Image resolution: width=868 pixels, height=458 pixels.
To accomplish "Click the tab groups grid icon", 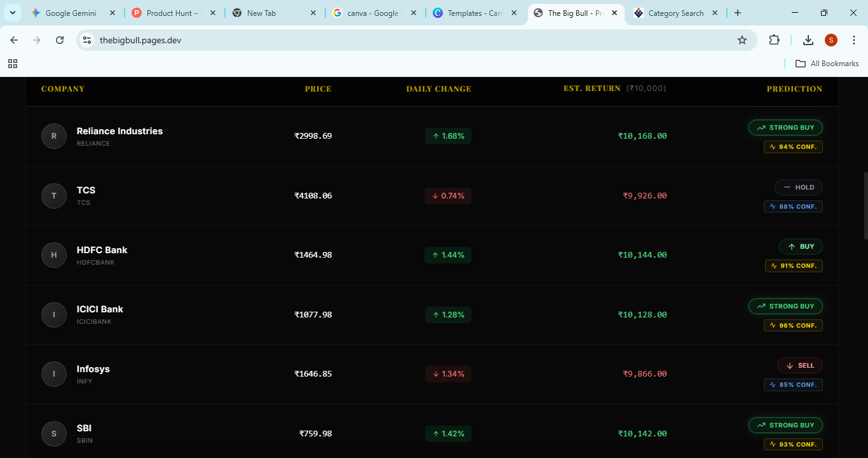I will 13,64.
